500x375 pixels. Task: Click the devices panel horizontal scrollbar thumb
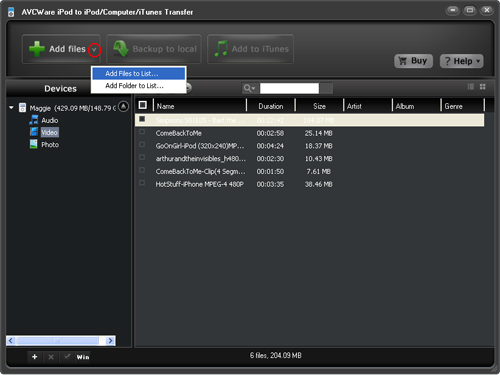pyautogui.click(x=57, y=341)
